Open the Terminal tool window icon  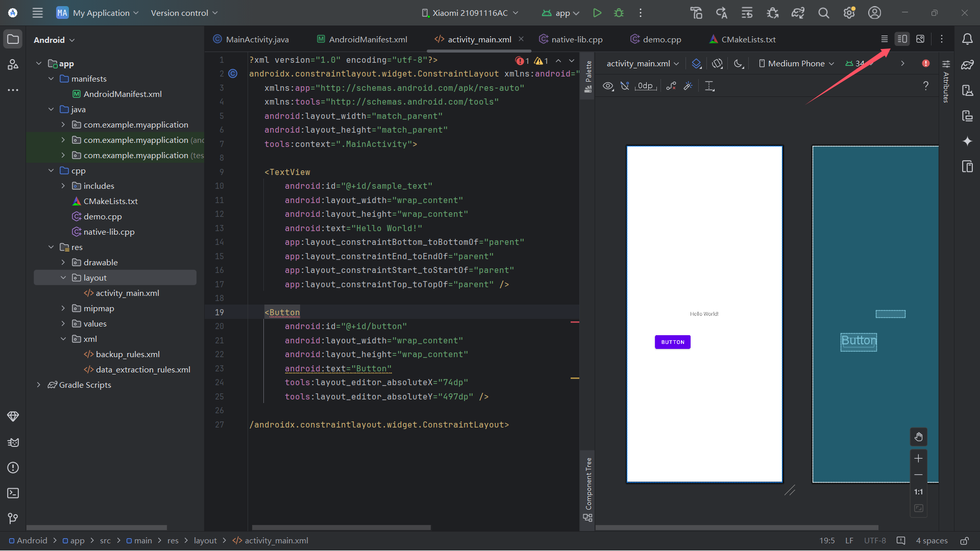click(x=13, y=493)
